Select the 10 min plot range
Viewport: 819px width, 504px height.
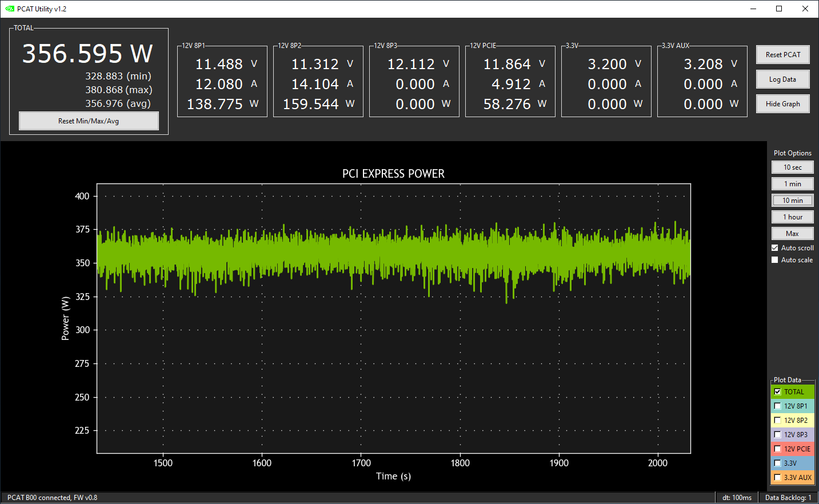pos(792,201)
